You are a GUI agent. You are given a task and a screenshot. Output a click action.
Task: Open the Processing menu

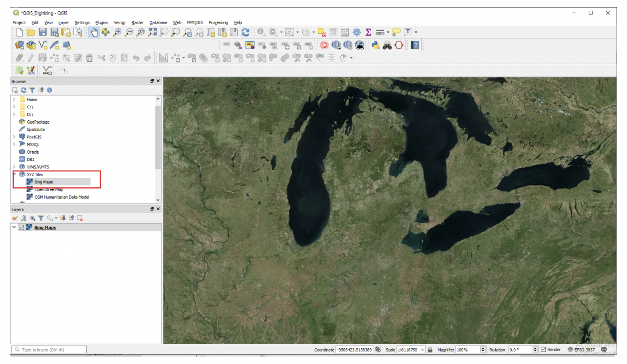[218, 23]
